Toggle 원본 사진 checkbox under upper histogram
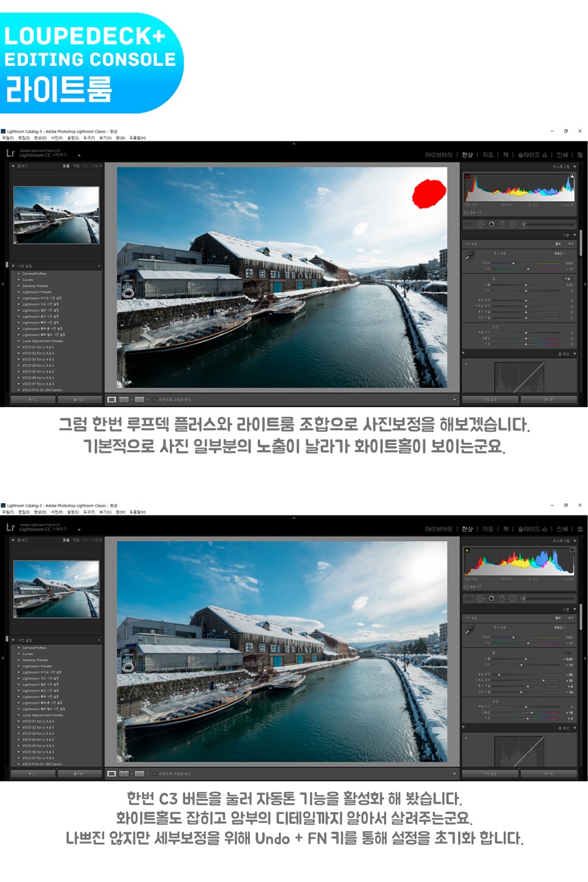This screenshot has height=882, width=588. coord(466,212)
